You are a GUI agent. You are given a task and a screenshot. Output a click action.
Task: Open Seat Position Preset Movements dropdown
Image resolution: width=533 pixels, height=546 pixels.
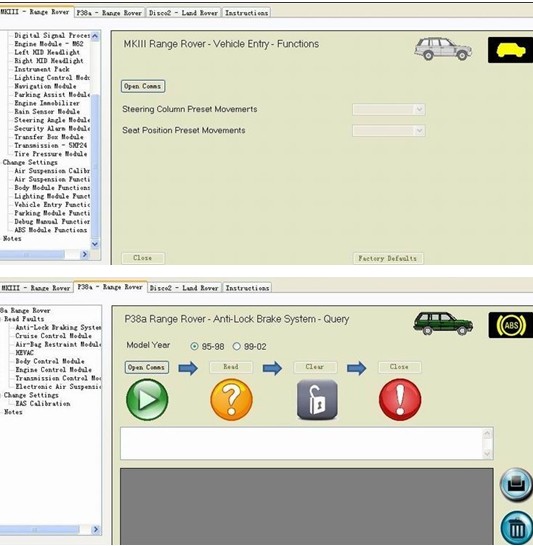(389, 131)
